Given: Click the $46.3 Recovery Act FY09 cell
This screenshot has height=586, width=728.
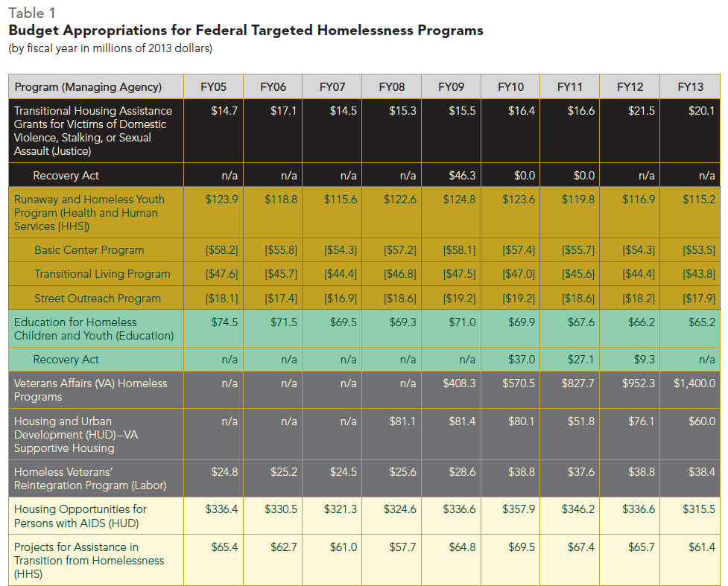Looking at the screenshot, I should (462, 176).
